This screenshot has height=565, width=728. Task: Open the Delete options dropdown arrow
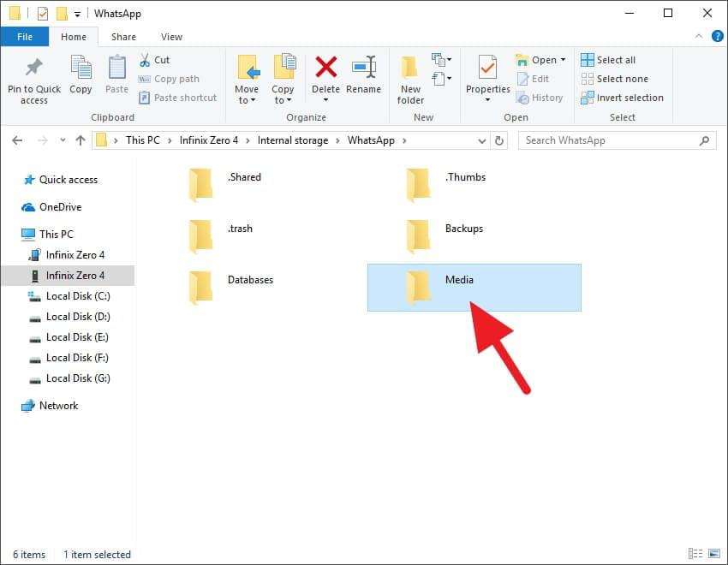326,100
